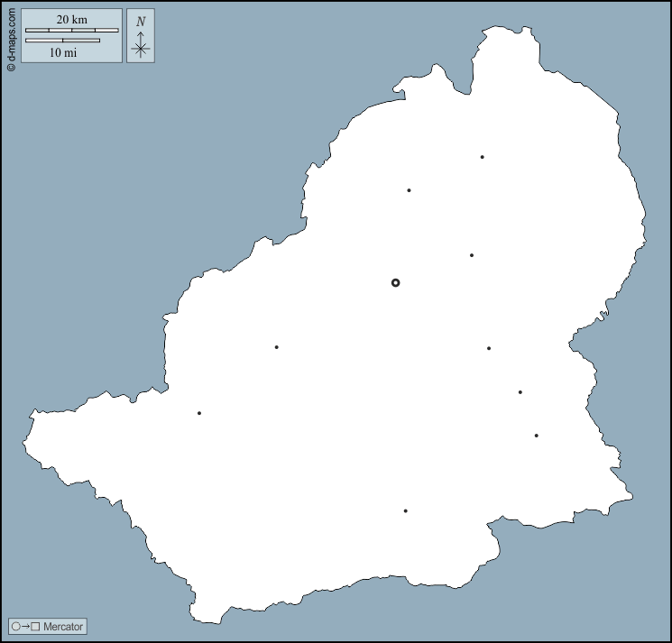Select the westernmost city dot
This screenshot has width=672, height=643.
[x=198, y=413]
